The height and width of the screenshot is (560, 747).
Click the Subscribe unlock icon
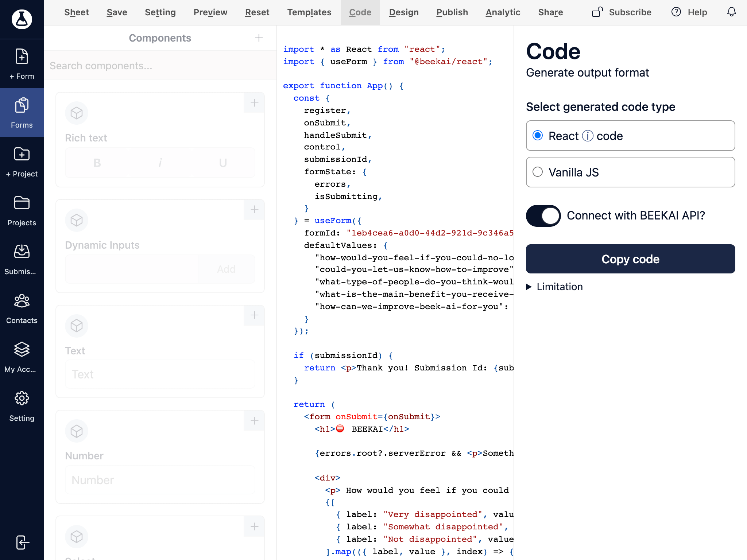point(597,12)
